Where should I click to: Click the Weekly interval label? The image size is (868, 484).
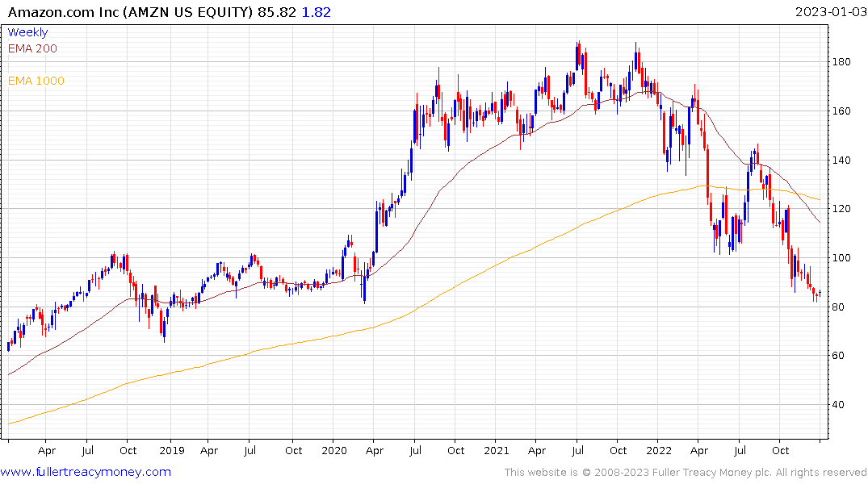point(27,32)
